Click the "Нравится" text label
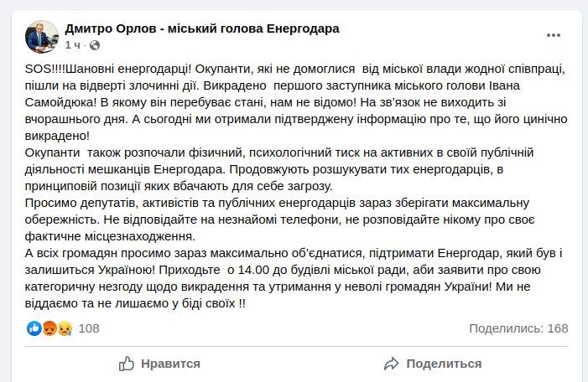588x382 pixels. point(170,364)
